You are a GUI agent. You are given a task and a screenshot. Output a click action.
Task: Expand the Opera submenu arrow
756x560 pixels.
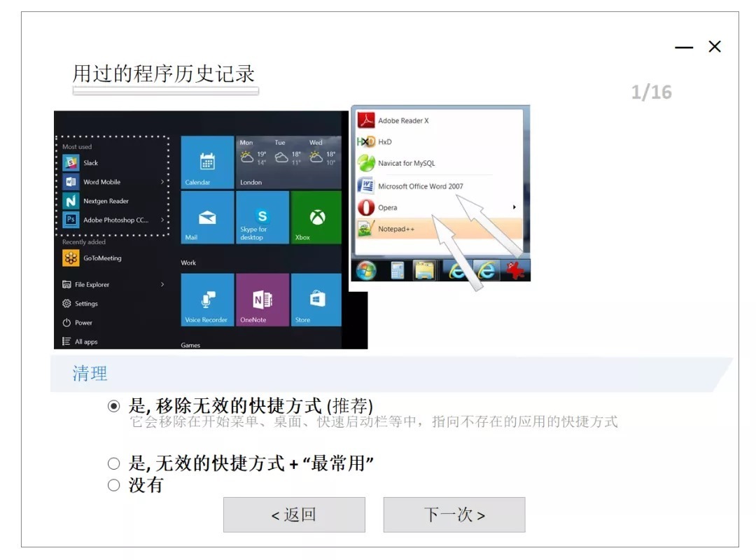(514, 207)
